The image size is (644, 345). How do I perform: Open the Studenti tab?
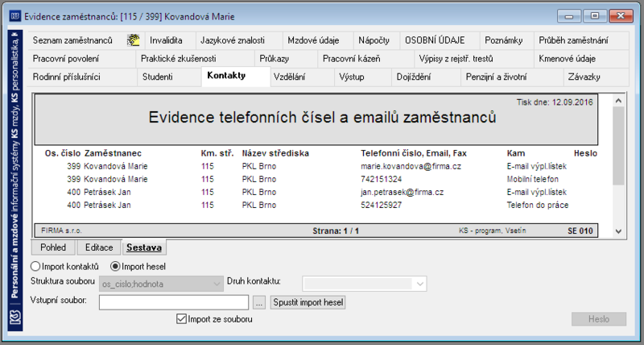pyautogui.click(x=169, y=77)
